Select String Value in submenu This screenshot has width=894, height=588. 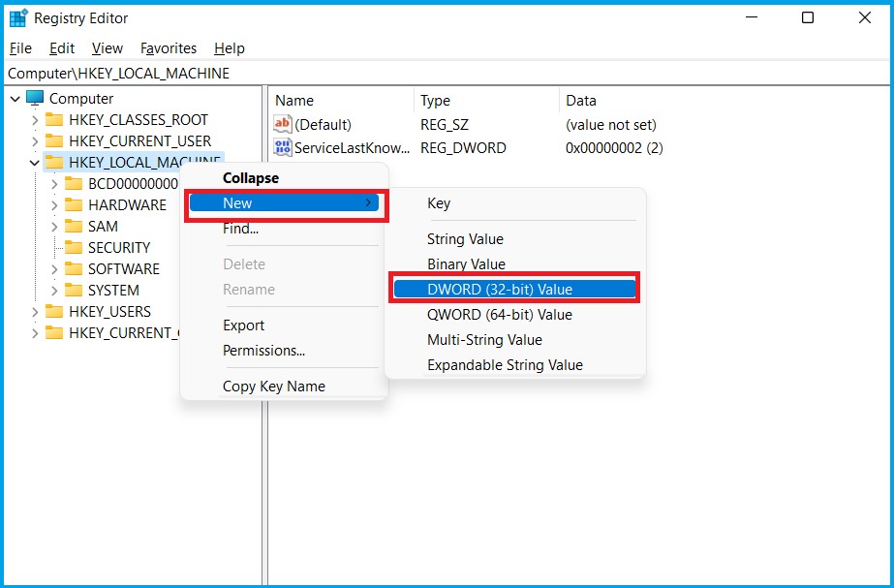515,239
